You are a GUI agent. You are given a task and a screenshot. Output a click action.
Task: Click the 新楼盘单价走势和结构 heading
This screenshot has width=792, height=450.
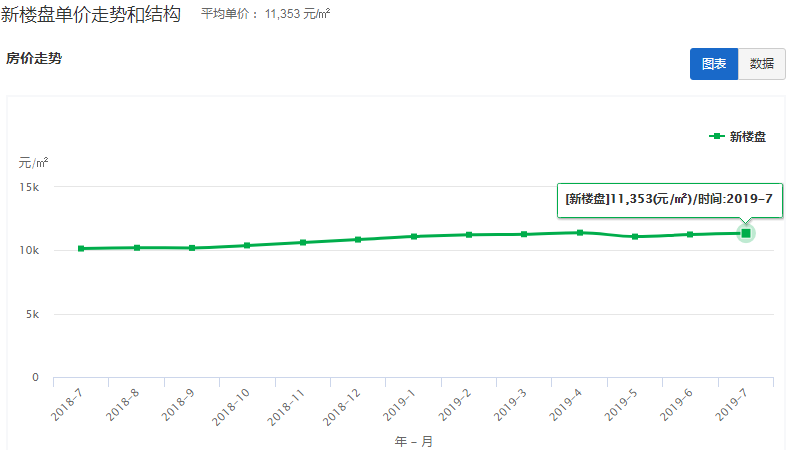(x=91, y=14)
